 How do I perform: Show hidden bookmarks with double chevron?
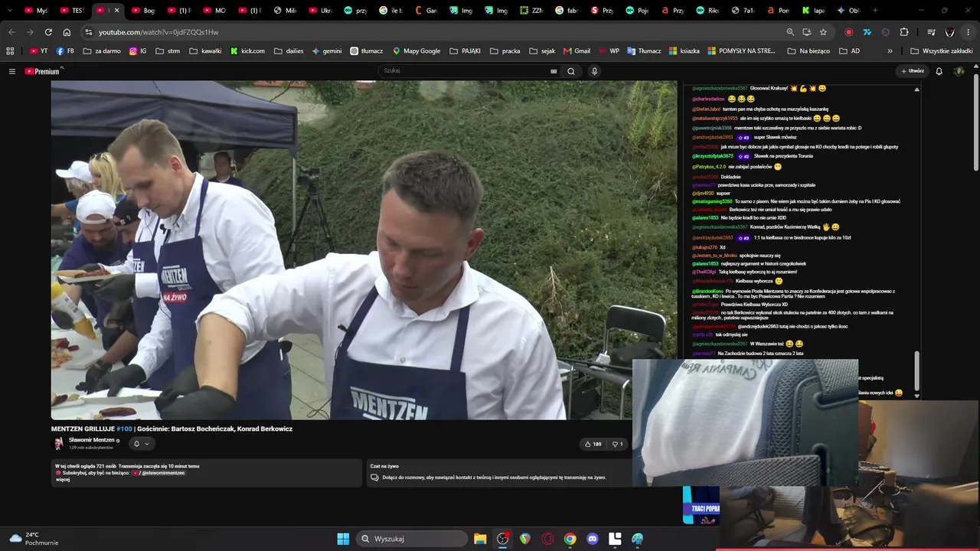890,51
